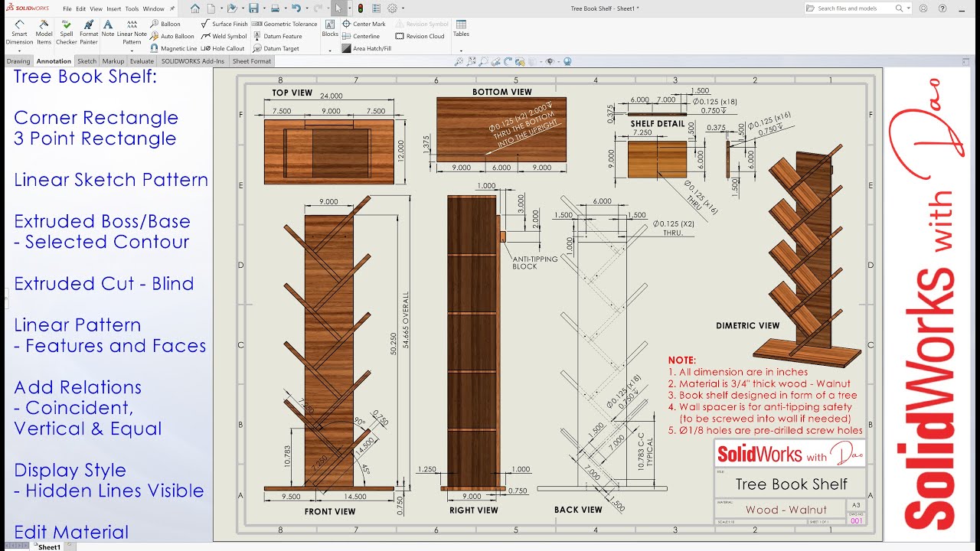Viewport: 980px width, 551px height.
Task: Switch to the Drawing tab
Action: [18, 61]
